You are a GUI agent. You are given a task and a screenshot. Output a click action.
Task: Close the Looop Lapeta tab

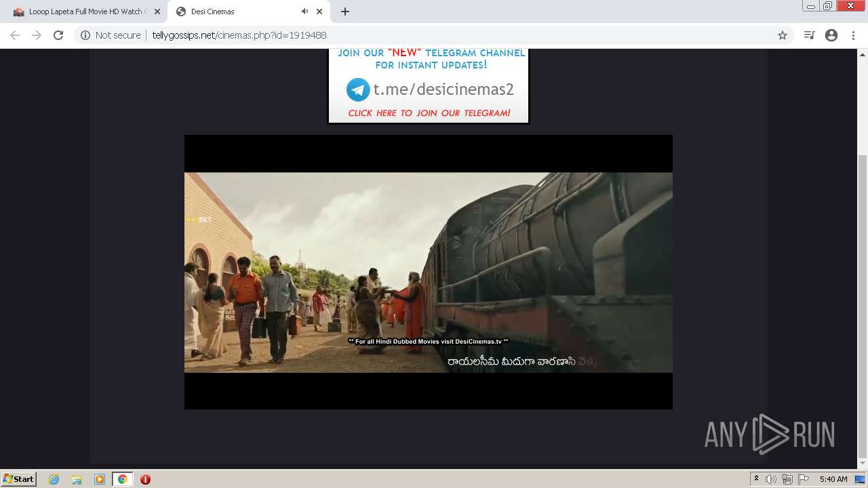pos(157,12)
